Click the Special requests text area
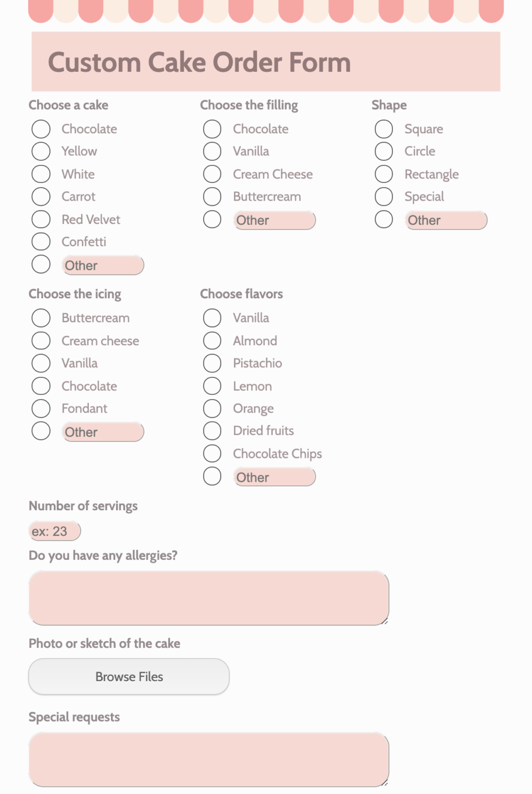 pyautogui.click(x=208, y=758)
